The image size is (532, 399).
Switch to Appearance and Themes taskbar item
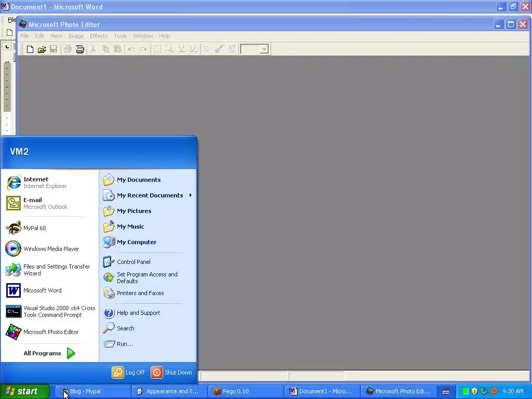coord(168,391)
